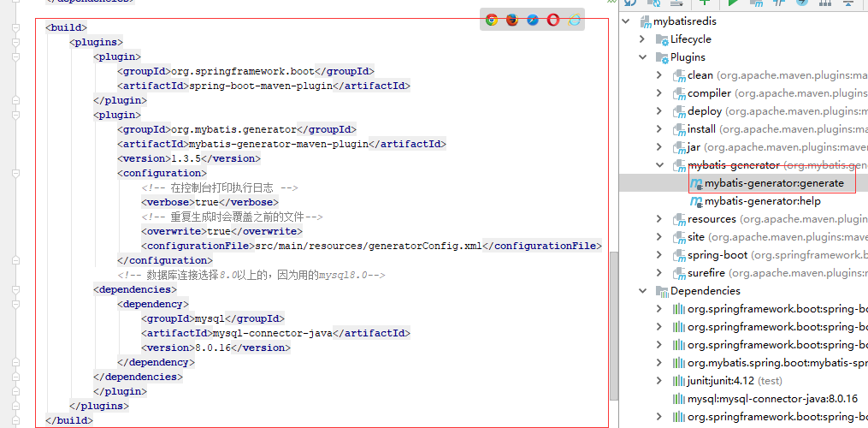
Task: Click org.mybatis.generator groupId text
Action: pos(234,130)
